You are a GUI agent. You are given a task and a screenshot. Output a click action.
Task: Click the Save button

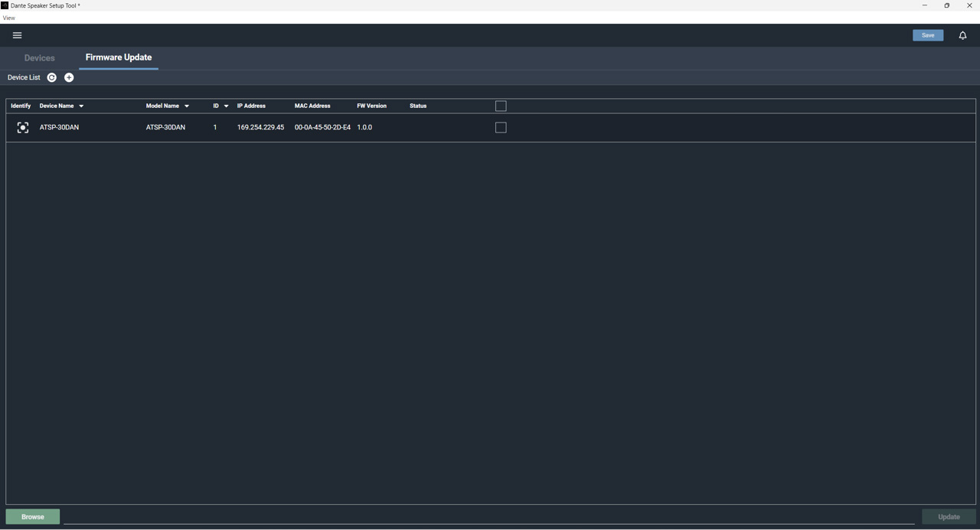pyautogui.click(x=928, y=35)
